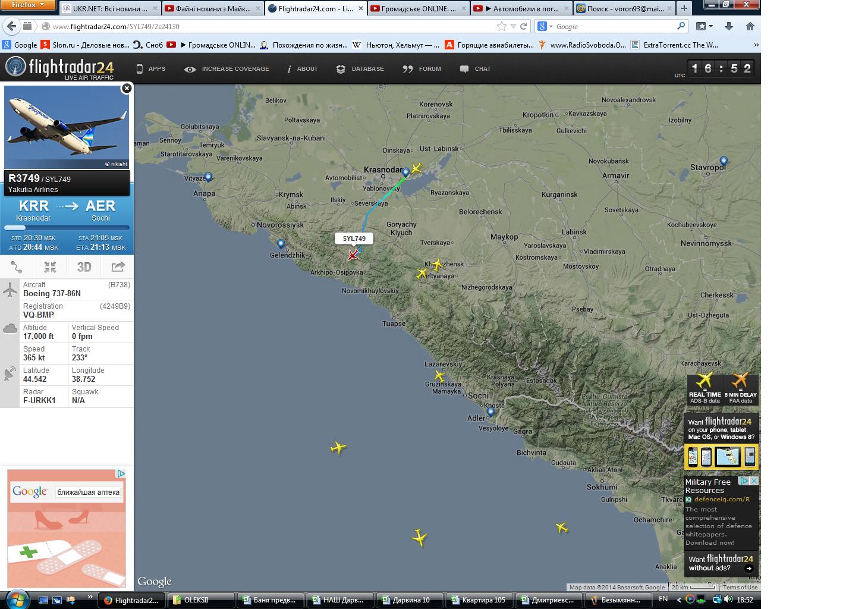Switch to the Громадське ONLINE browser tab
This screenshot has height=609, width=868.
coord(418,9)
